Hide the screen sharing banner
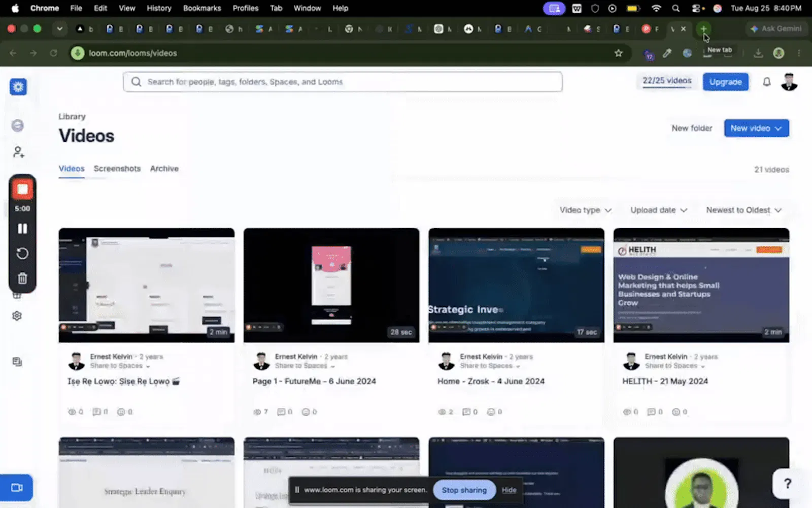The width and height of the screenshot is (812, 508). click(x=509, y=490)
